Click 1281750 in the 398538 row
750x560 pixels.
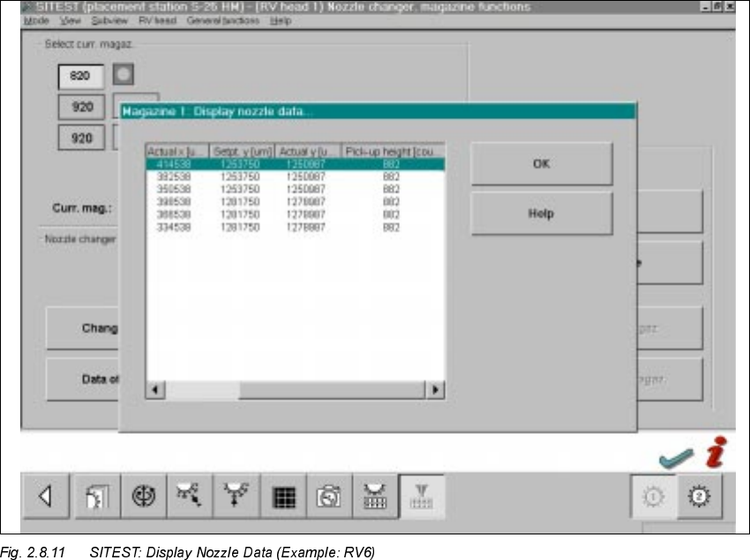240,202
